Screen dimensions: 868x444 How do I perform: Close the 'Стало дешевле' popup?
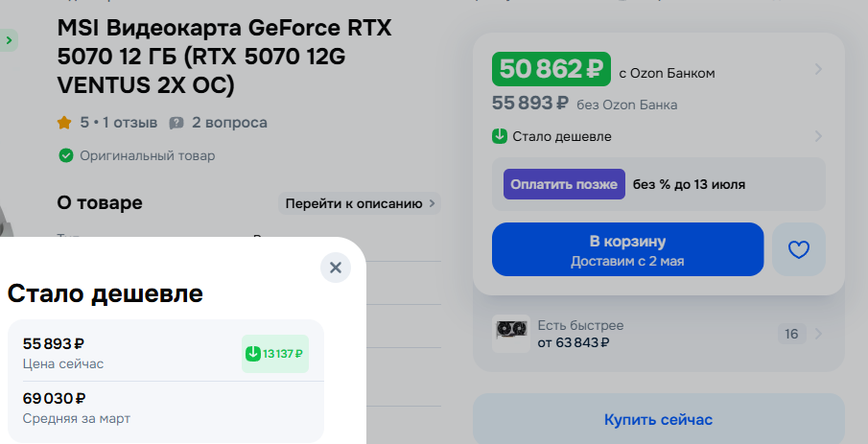(336, 268)
